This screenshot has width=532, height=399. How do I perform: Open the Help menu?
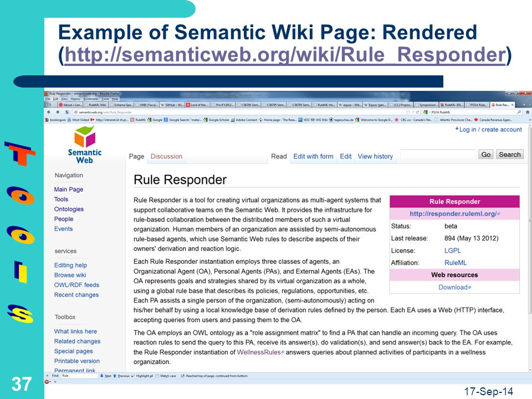click(x=115, y=99)
